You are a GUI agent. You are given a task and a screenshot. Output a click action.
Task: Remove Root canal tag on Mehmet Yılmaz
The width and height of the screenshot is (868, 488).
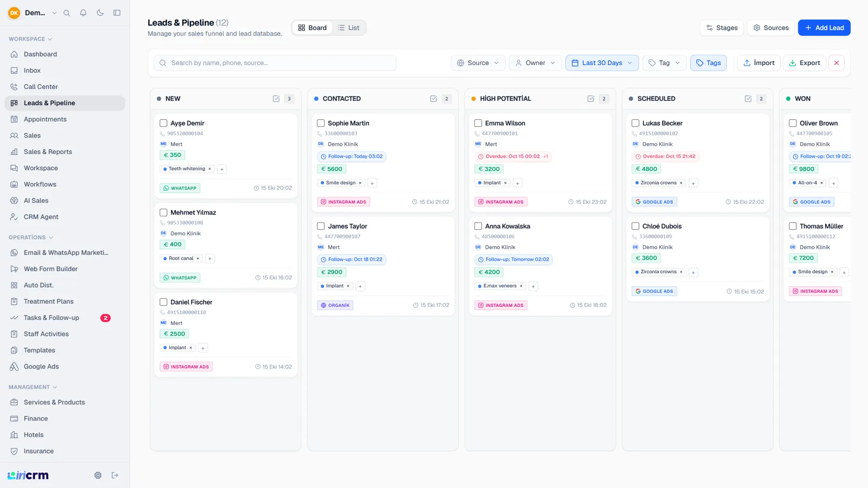(x=198, y=259)
